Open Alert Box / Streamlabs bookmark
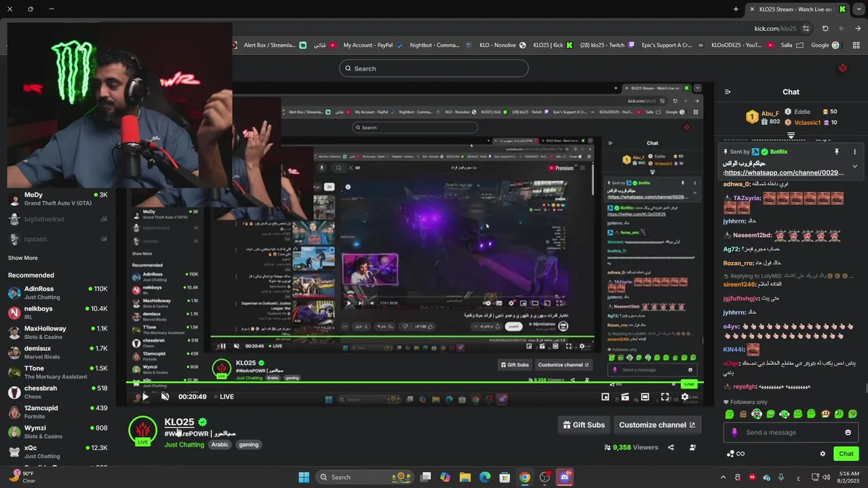This screenshot has height=488, width=868. [x=275, y=45]
